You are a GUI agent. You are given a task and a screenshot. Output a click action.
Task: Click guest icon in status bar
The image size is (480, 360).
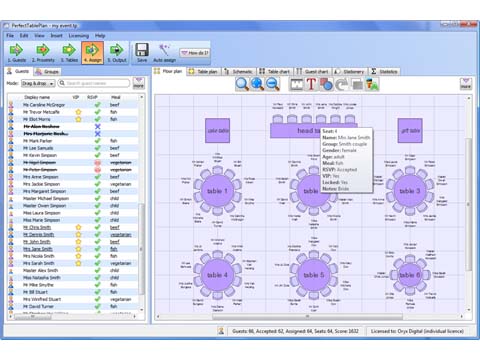click(x=221, y=331)
